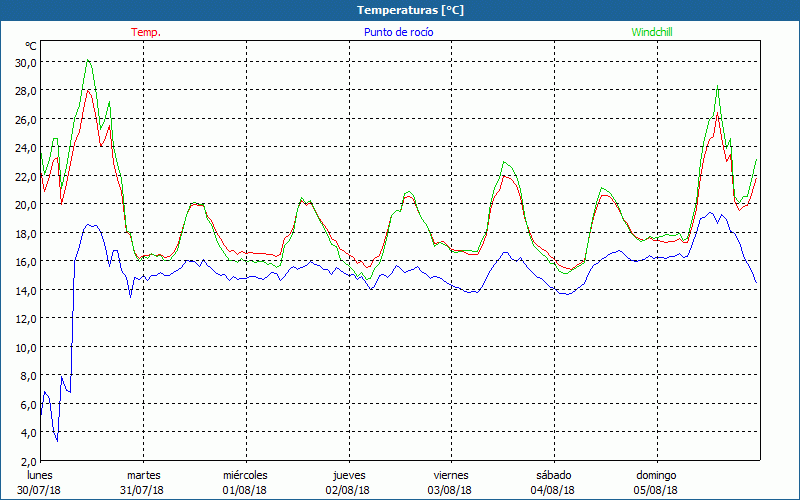The height and width of the screenshot is (500, 800).
Task: Click the °C unit label on y-axis
Action: [31, 46]
